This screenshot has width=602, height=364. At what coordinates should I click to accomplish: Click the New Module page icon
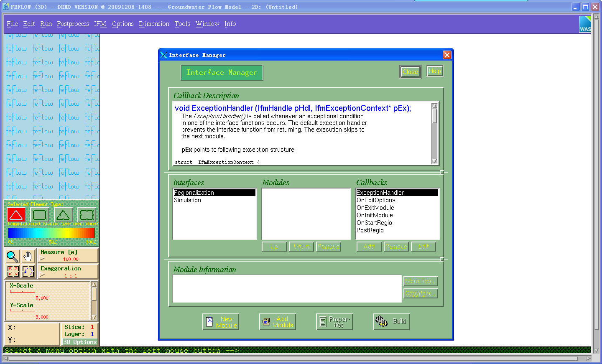(209, 322)
